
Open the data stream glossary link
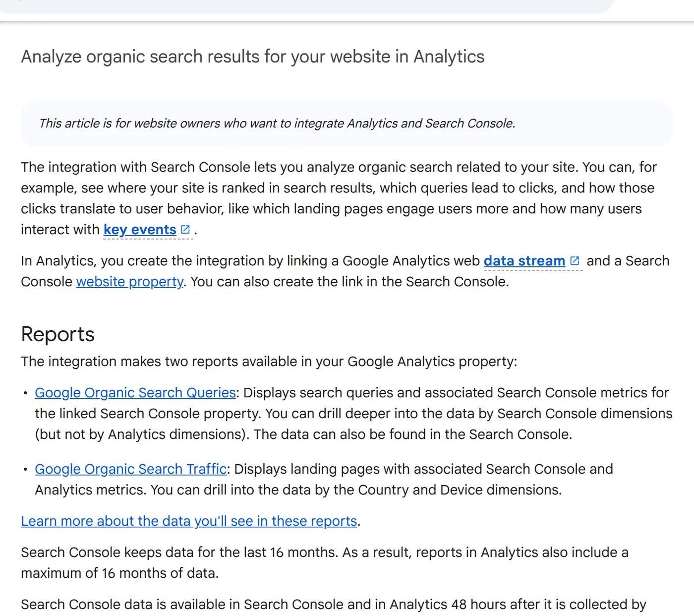(x=524, y=261)
